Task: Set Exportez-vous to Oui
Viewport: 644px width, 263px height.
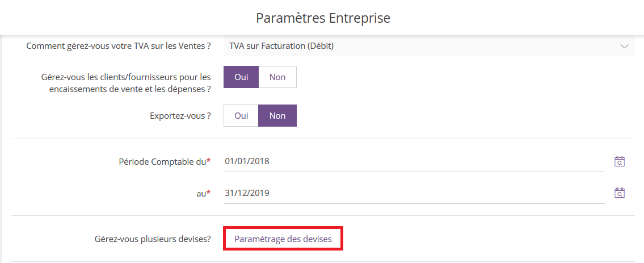Action: tap(241, 115)
